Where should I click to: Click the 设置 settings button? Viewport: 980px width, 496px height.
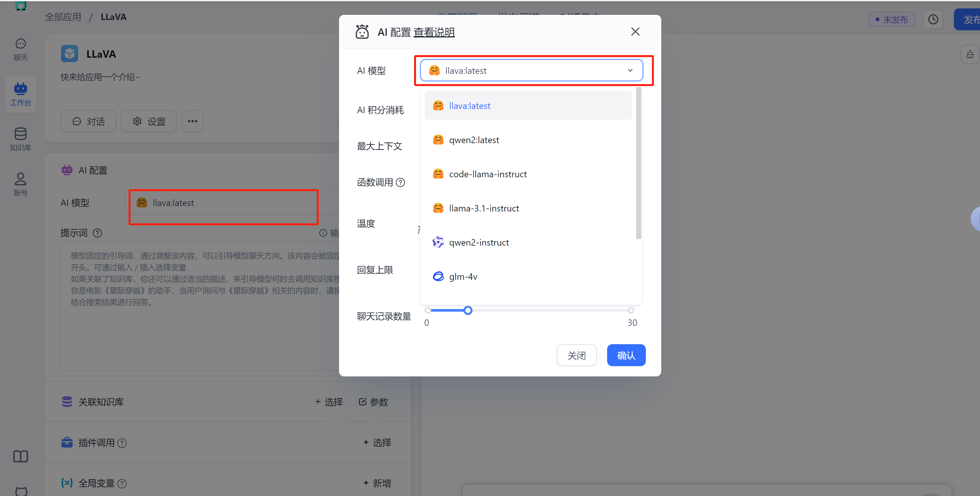click(x=149, y=121)
